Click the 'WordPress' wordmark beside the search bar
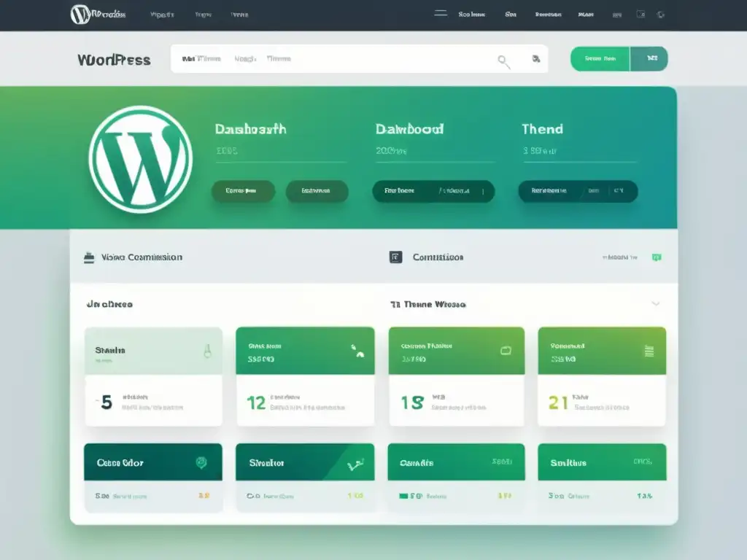Viewport: 747px width, 560px height. click(x=114, y=60)
